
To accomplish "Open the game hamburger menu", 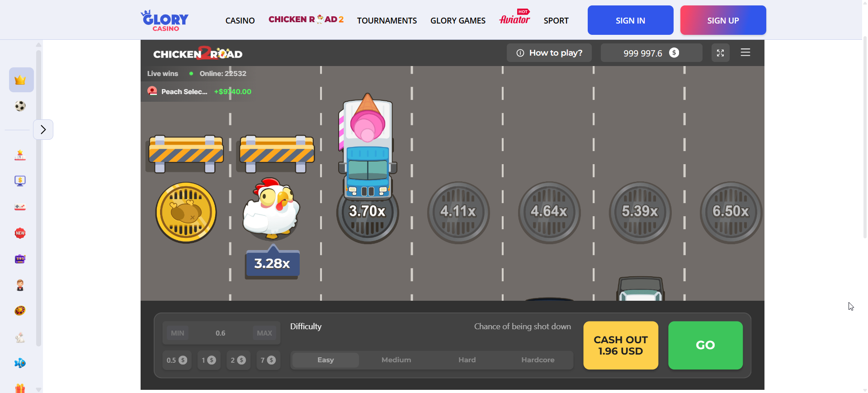I will point(745,53).
